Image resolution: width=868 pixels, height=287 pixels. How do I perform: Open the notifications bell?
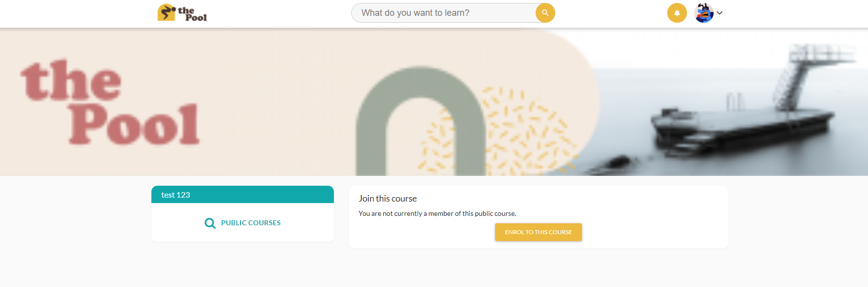[677, 13]
